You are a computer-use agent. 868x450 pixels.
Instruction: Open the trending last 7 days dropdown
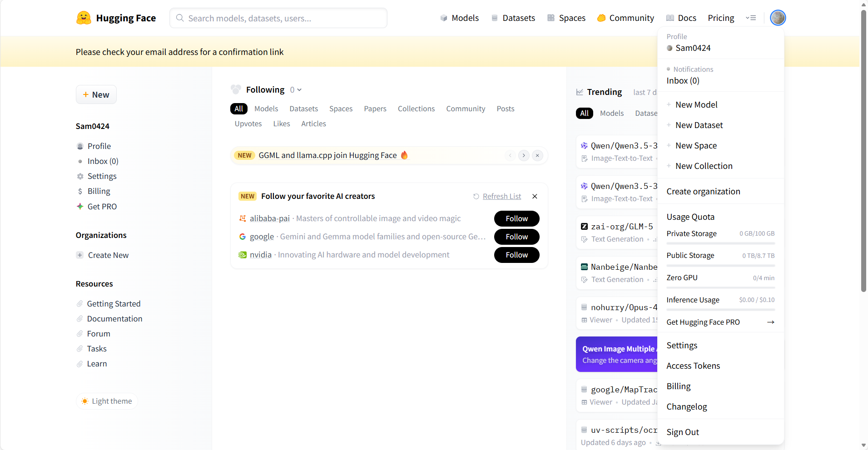coord(645,93)
